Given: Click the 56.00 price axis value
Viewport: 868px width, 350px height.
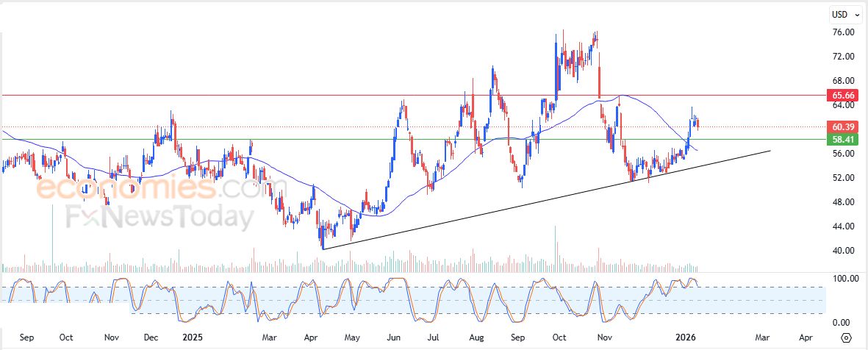Looking at the screenshot, I should tap(842, 154).
